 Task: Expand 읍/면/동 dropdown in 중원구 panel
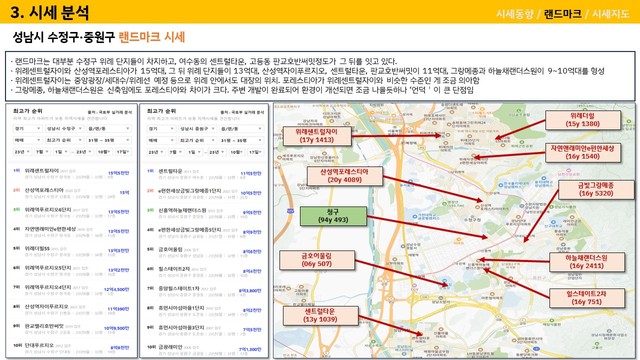pyautogui.click(x=242, y=129)
